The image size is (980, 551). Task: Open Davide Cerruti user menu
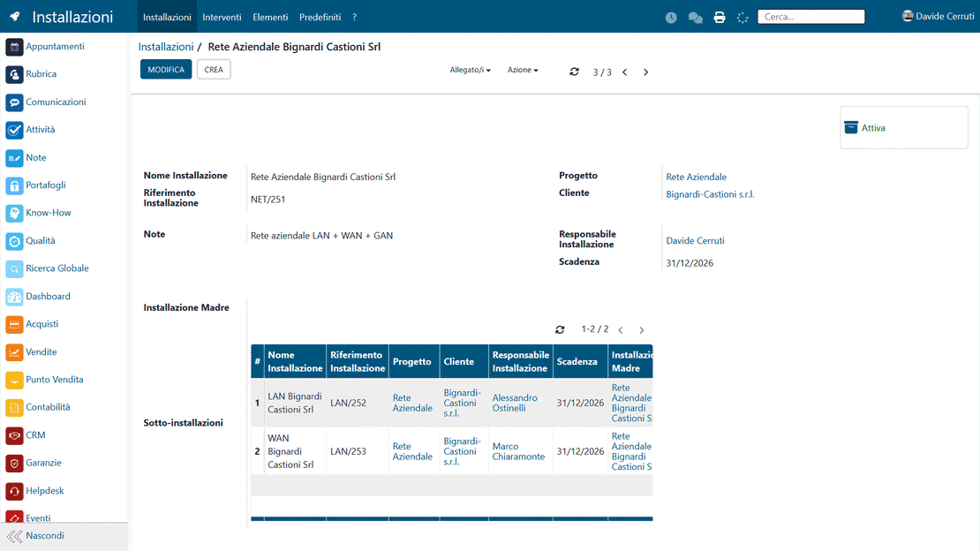(939, 16)
